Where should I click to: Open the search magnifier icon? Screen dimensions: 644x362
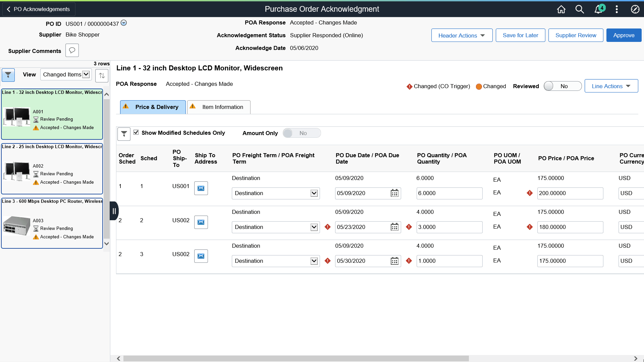(580, 9)
